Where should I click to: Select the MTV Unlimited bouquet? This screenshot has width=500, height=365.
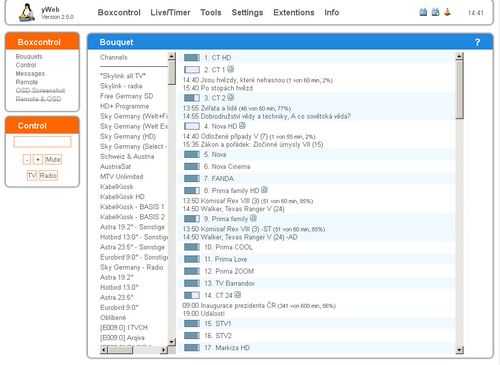122,176
